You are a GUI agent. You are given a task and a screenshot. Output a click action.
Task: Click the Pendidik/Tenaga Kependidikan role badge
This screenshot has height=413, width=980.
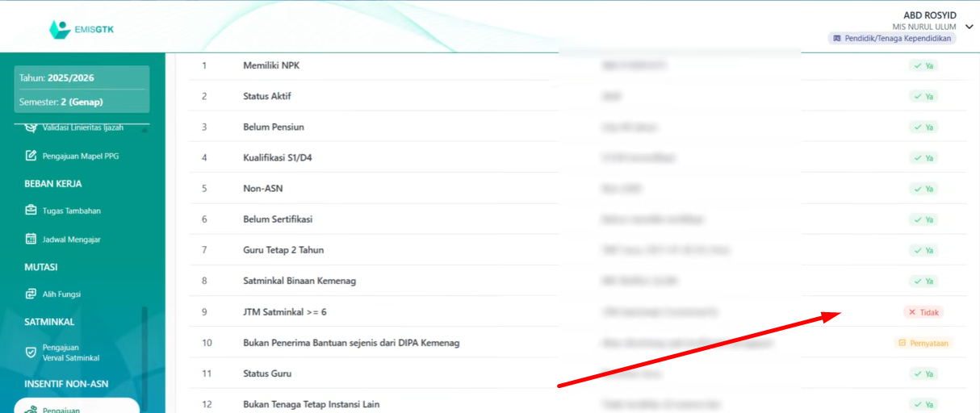892,38
